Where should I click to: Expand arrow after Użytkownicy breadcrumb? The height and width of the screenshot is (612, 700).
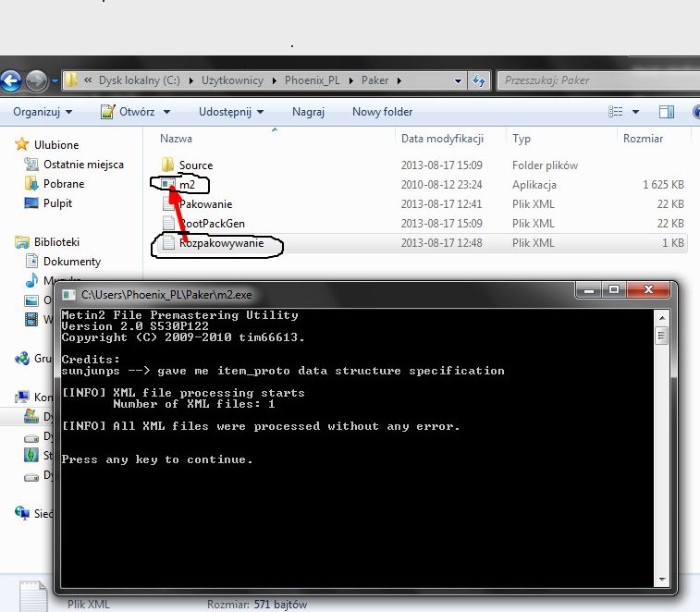pos(274,80)
